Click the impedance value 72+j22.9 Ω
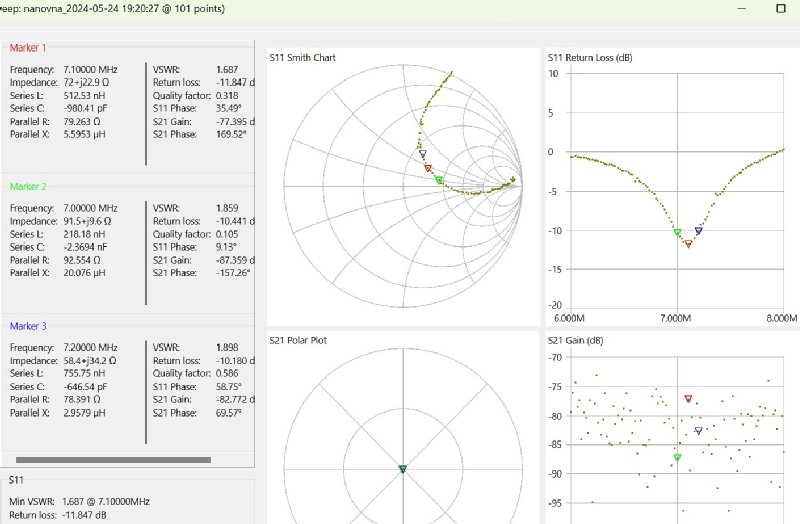800x524 pixels. (86, 82)
